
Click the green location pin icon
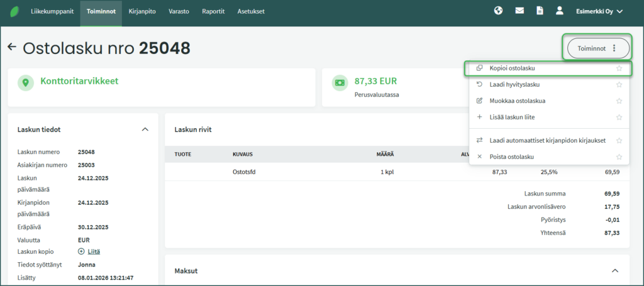[x=26, y=83]
